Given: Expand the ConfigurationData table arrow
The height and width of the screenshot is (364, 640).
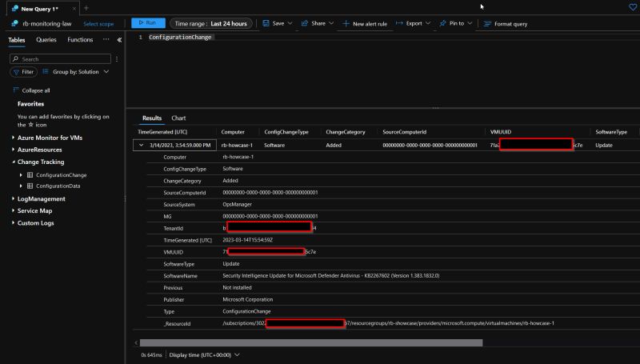Looking at the screenshot, I should click(21, 186).
